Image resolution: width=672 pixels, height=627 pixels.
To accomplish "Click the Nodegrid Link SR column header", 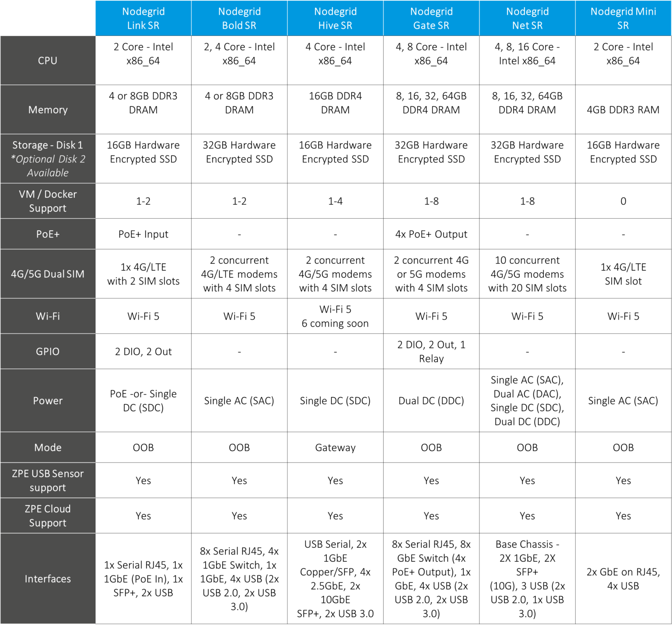I will 143,18.
